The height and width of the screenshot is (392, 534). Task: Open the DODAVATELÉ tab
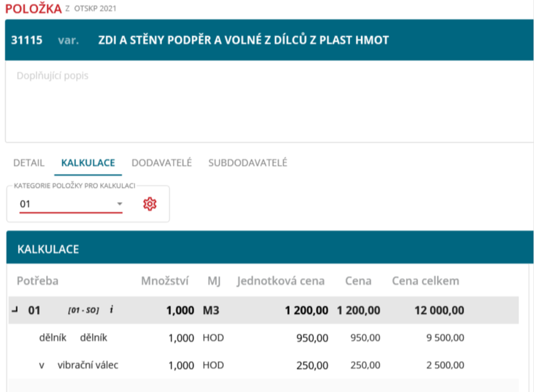(162, 163)
